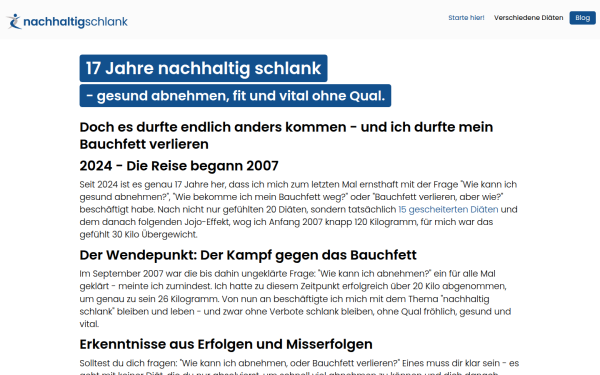Viewport: 600px width, 375px height.
Task: Go to the Blog button
Action: coord(582,18)
